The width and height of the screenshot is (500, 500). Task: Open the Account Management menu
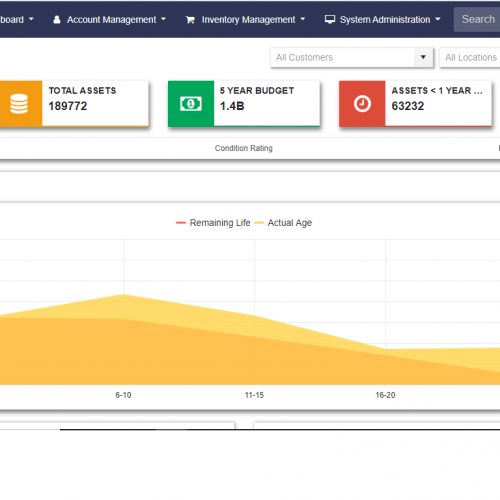coord(110,20)
